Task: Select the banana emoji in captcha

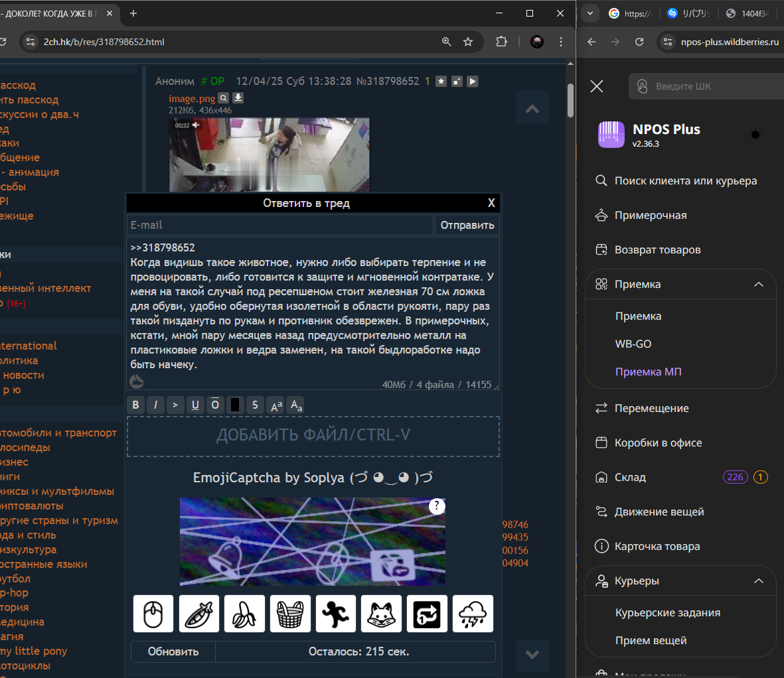Action: pos(244,614)
